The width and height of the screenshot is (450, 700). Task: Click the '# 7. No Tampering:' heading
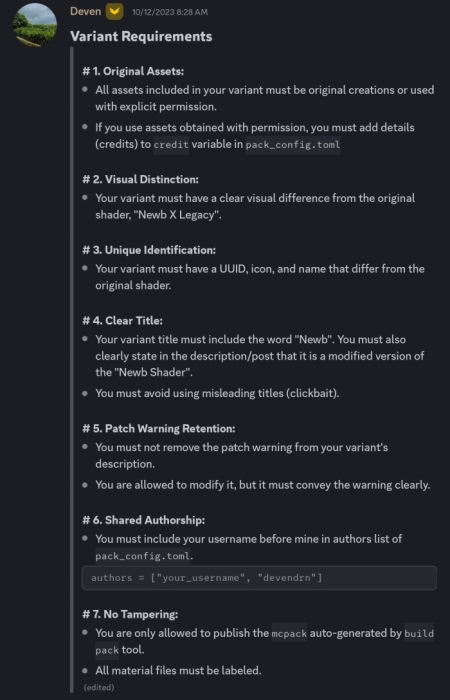130,614
